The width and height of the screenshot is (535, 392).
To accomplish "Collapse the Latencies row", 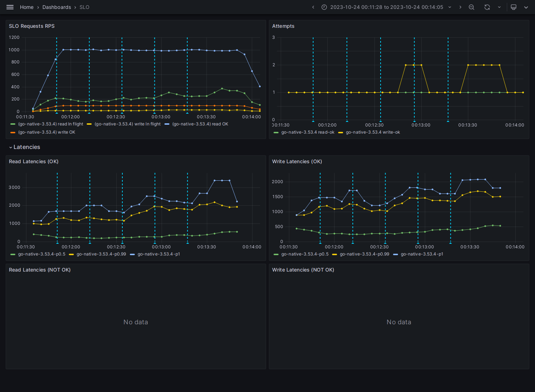I will pyautogui.click(x=11, y=147).
